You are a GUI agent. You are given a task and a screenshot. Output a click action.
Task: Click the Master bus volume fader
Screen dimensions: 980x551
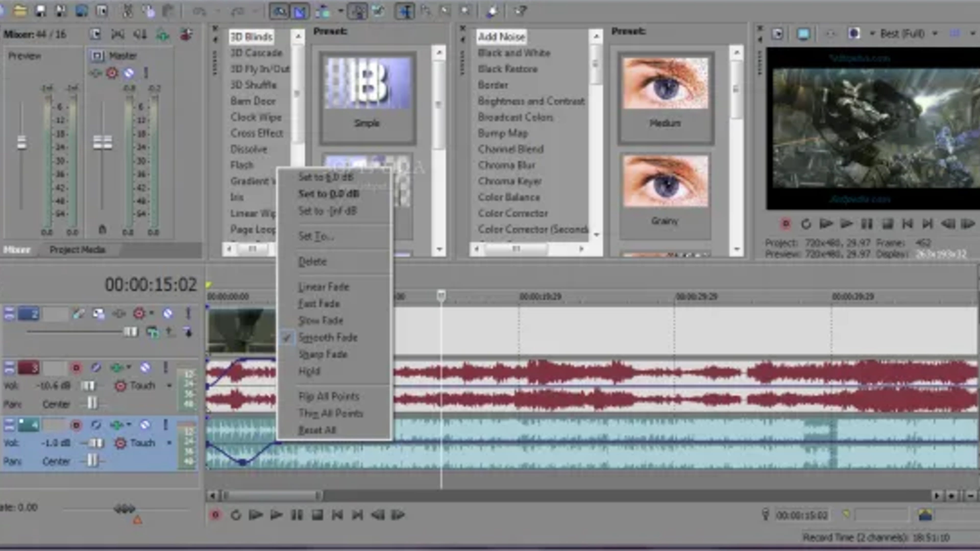(x=102, y=143)
